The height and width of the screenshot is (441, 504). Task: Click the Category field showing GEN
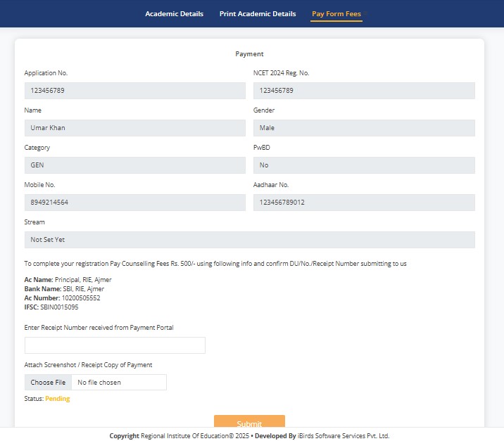(x=134, y=165)
